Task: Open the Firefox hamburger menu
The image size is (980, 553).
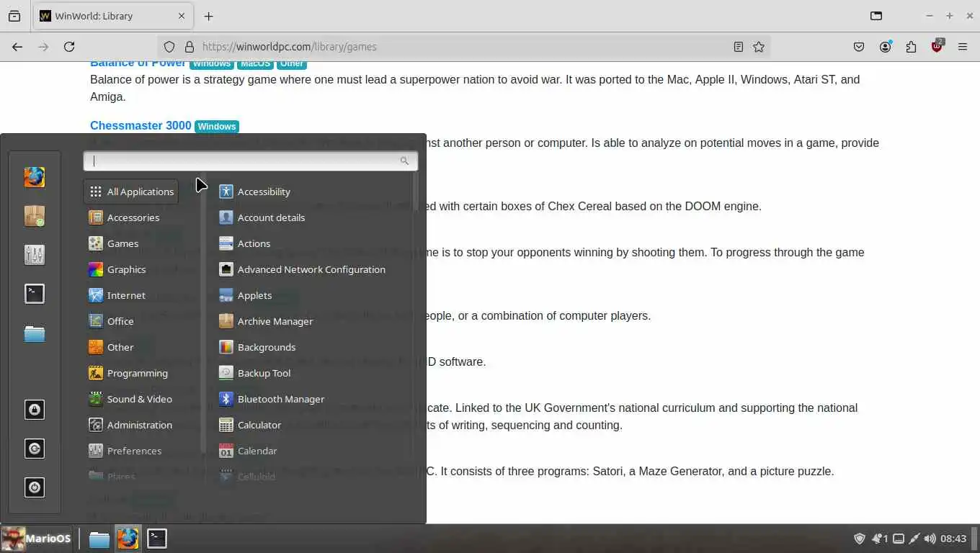Action: coord(963,47)
